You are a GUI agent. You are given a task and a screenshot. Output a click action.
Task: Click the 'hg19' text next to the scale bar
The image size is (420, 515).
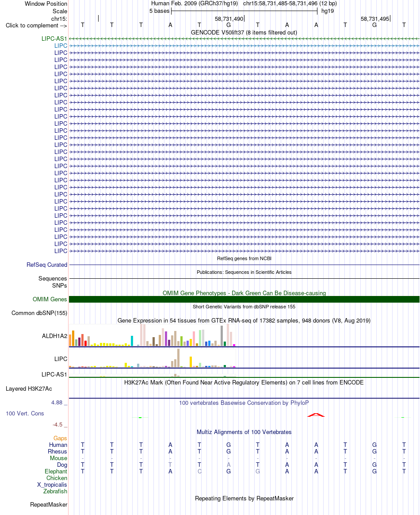click(328, 11)
